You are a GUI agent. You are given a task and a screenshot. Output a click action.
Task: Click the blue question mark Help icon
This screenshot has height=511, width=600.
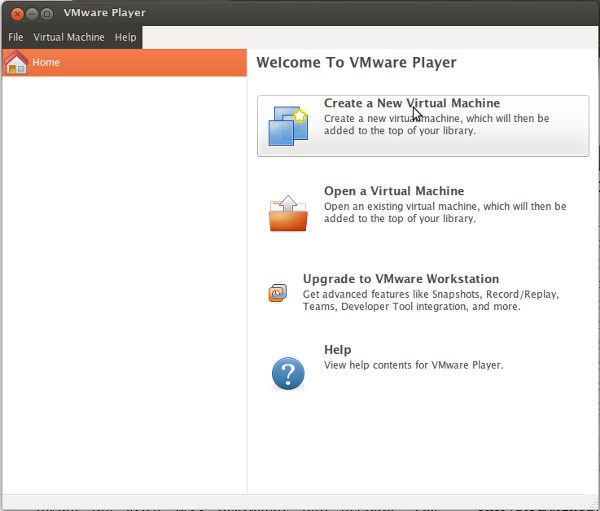coord(288,373)
